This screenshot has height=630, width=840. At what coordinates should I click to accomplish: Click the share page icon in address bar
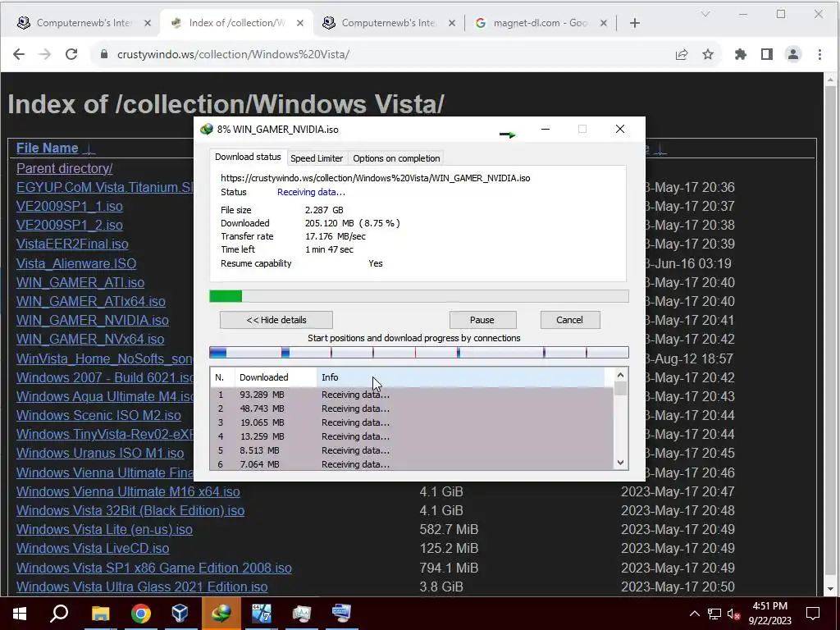pos(682,54)
